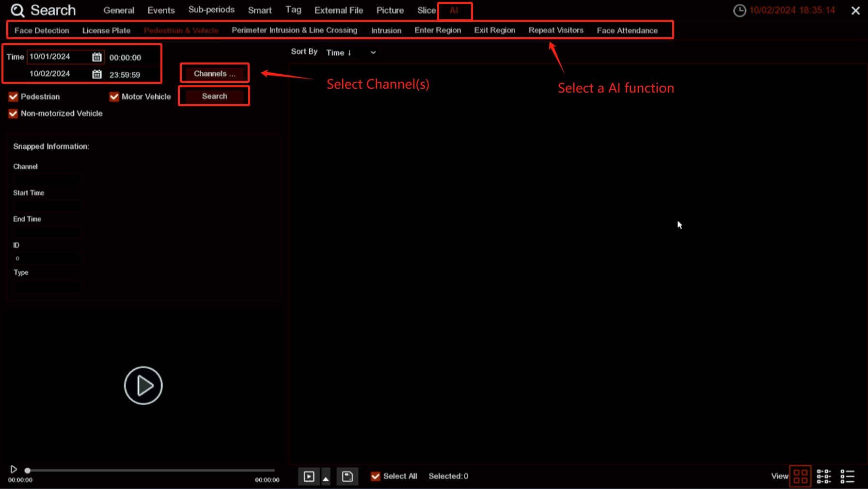
Task: Uncheck the Non-motorized Vehicle checkbox
Action: tap(13, 114)
